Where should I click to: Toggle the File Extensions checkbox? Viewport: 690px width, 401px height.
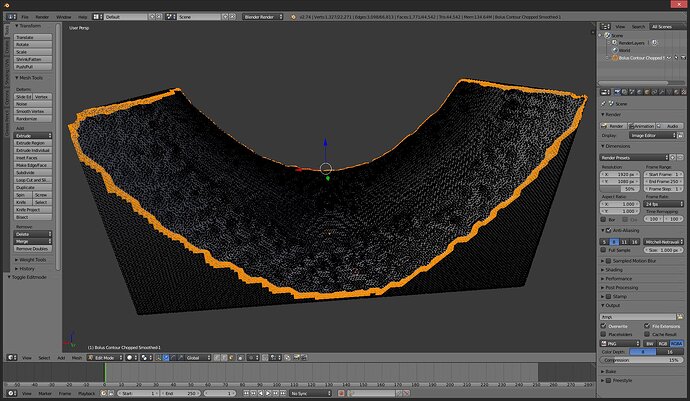(647, 326)
